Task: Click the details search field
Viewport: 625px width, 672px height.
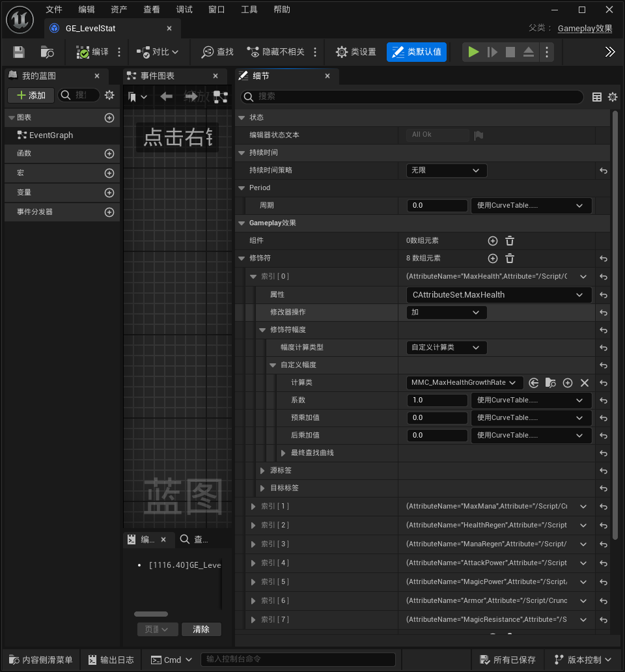Action: (411, 96)
